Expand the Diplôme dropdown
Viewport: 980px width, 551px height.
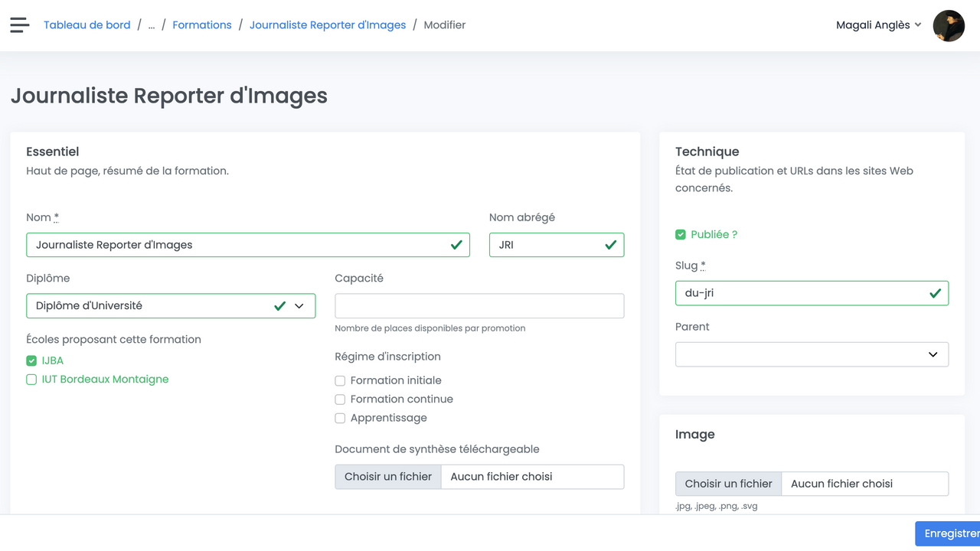pyautogui.click(x=170, y=306)
